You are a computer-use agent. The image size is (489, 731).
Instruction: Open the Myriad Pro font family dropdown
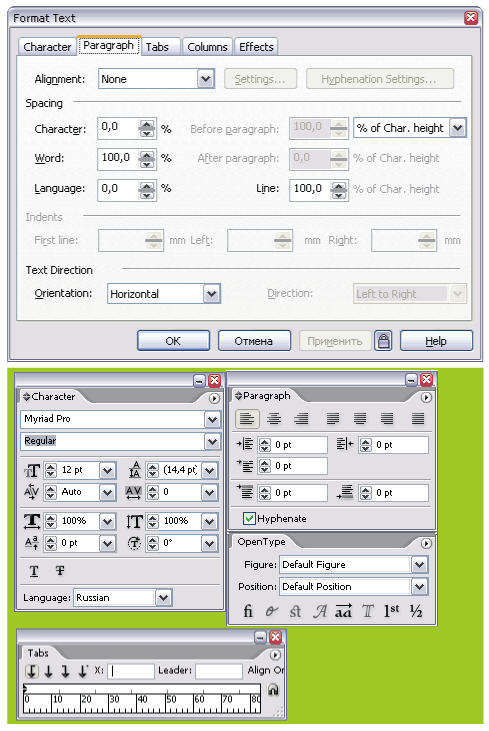(x=212, y=419)
